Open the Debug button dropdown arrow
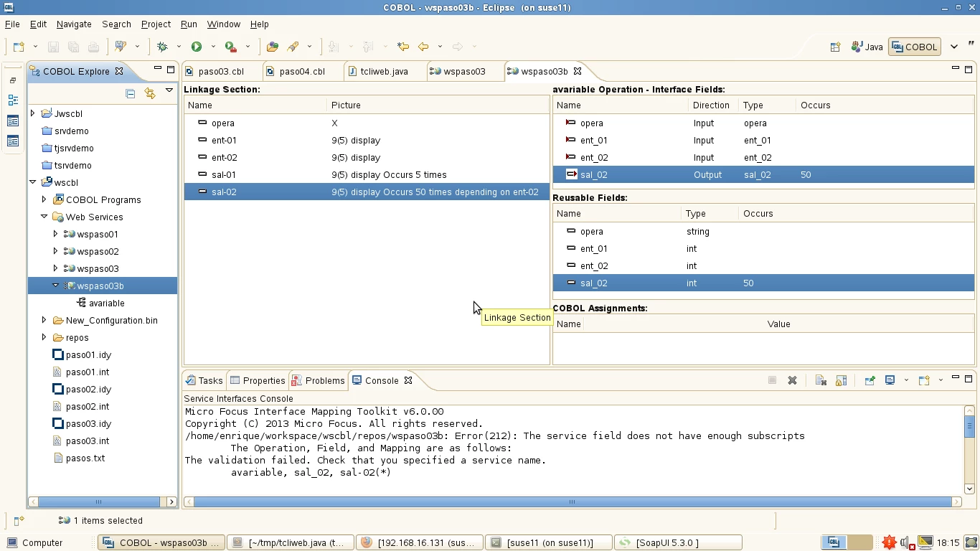This screenshot has height=551, width=980. (179, 47)
